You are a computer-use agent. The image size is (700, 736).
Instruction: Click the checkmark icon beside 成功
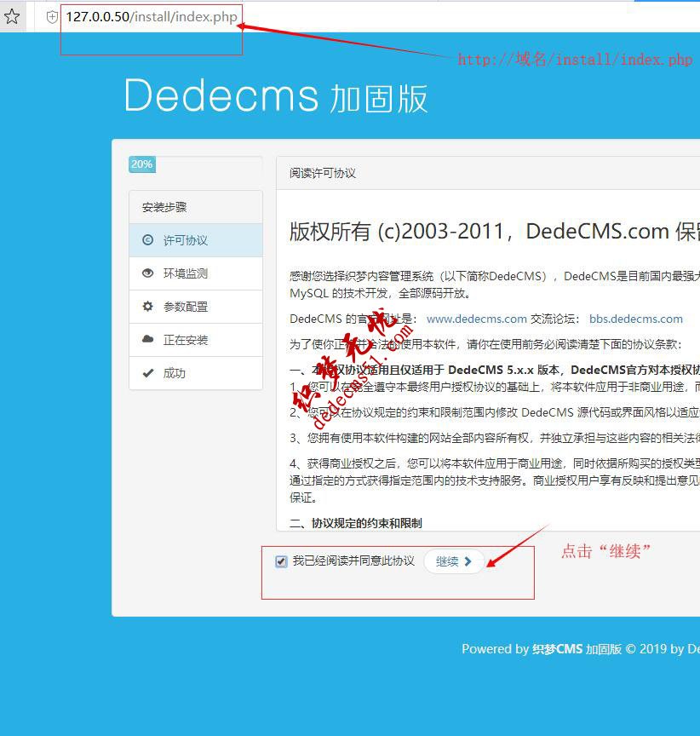coord(146,373)
